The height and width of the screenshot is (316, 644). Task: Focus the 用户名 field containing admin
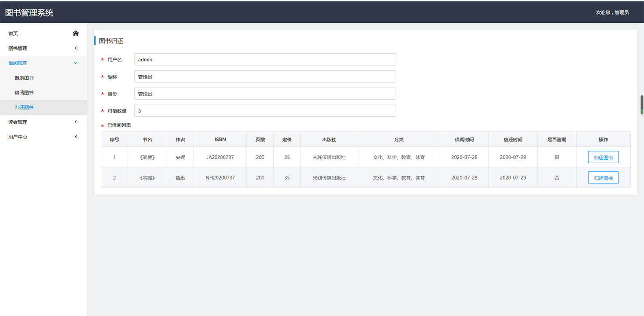[265, 60]
